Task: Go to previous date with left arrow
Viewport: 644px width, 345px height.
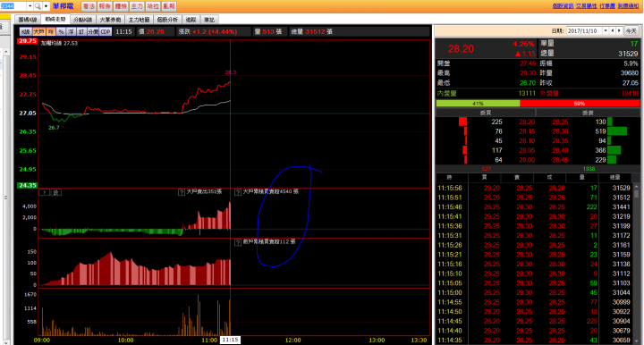Action: point(613,30)
